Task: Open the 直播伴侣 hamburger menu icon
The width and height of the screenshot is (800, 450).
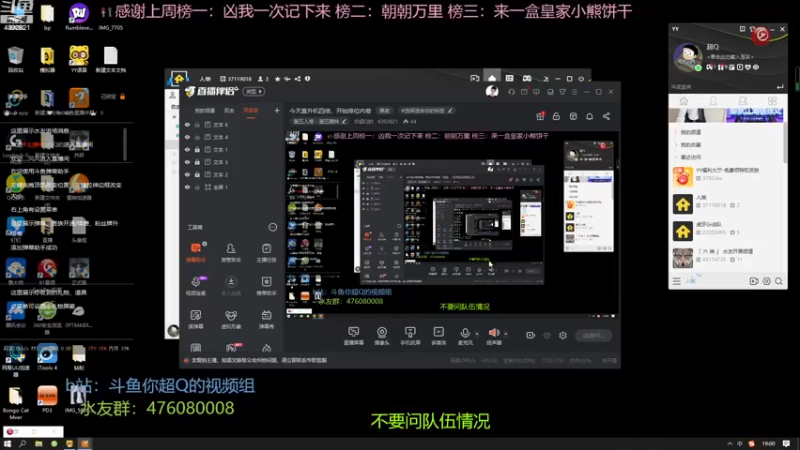Action: 574,92
